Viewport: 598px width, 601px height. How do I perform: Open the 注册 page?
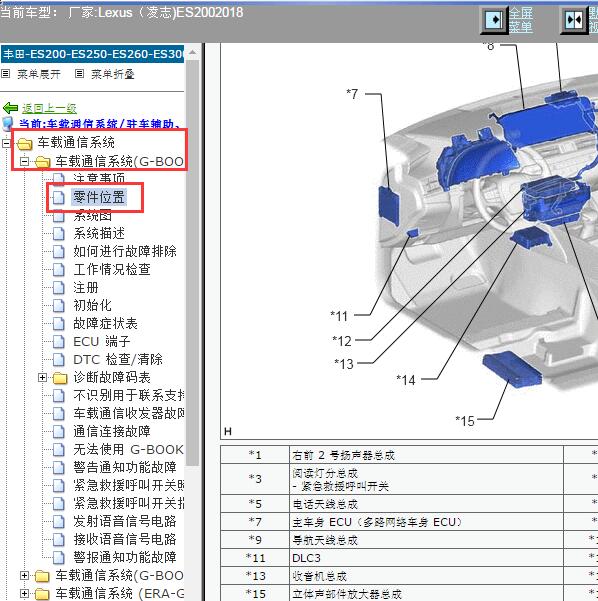(85, 287)
